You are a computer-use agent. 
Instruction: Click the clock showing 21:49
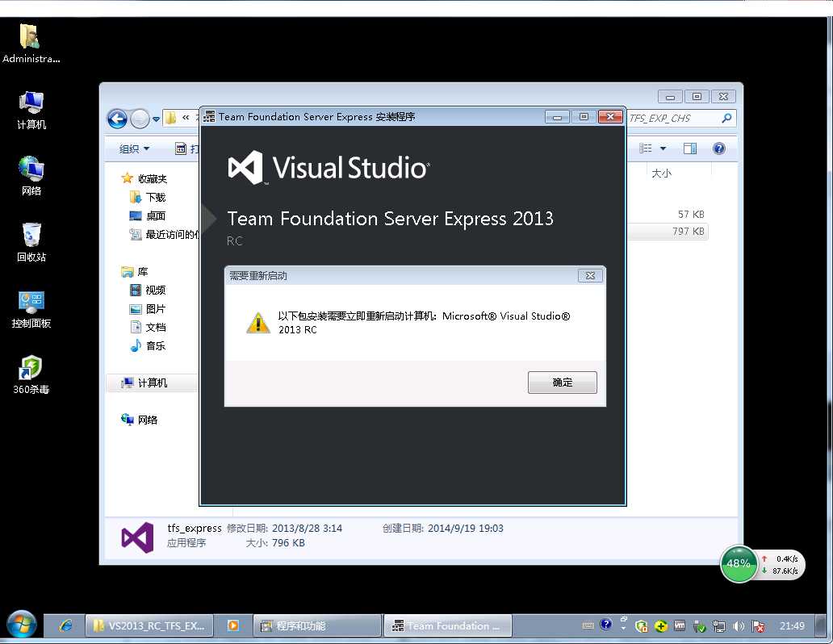pos(792,626)
